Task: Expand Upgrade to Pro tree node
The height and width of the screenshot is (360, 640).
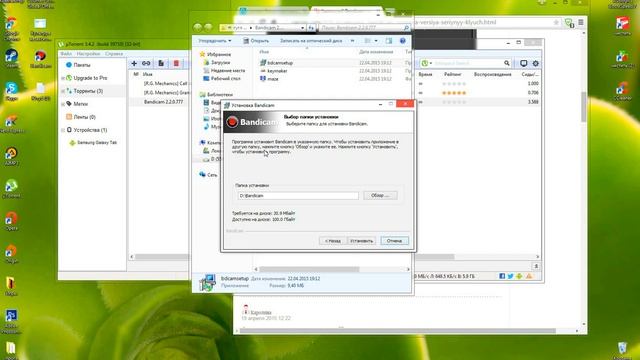Action: click(x=63, y=78)
